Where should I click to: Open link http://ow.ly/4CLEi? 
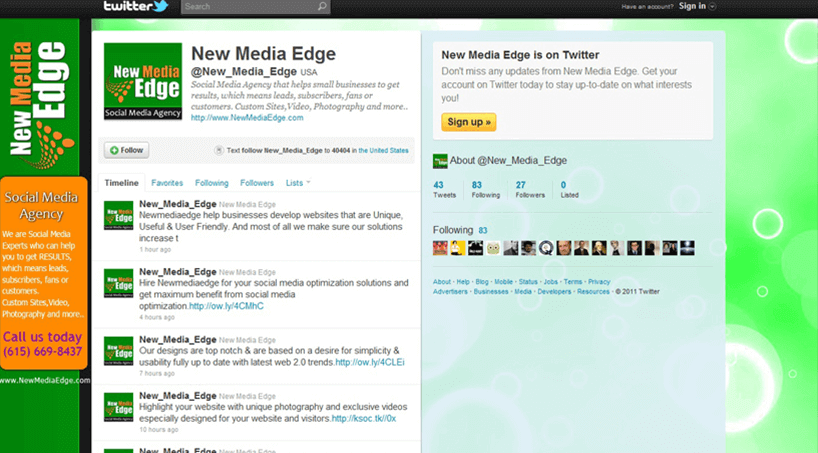(370, 362)
